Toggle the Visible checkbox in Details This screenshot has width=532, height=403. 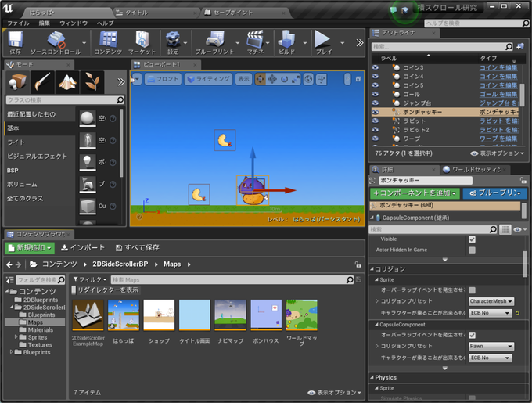click(472, 239)
